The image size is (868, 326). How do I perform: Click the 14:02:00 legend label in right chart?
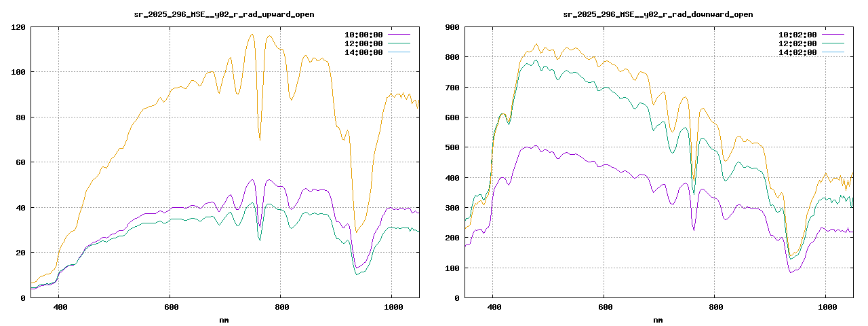(x=797, y=52)
